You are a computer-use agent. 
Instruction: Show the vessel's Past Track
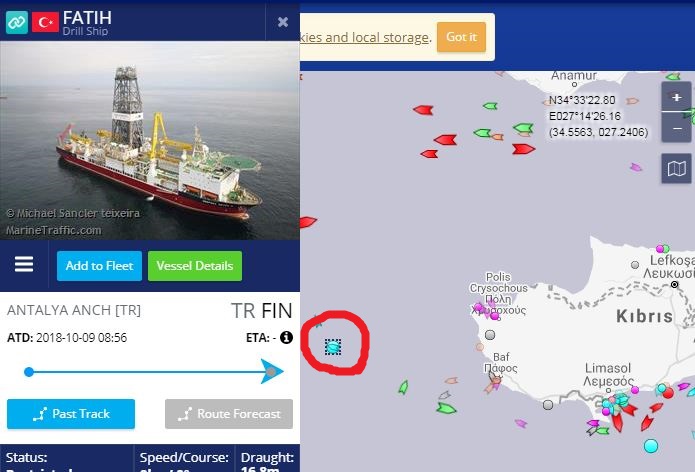(x=71, y=414)
